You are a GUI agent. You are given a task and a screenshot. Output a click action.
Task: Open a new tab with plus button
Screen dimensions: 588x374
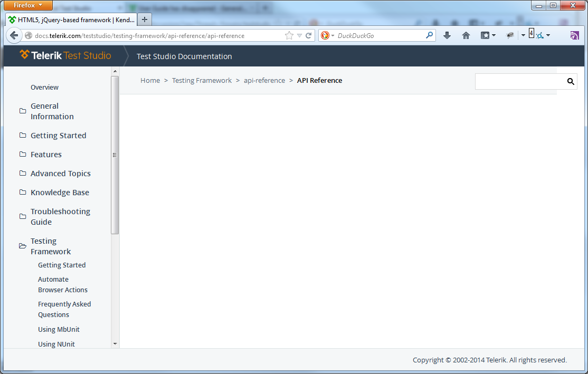click(145, 20)
